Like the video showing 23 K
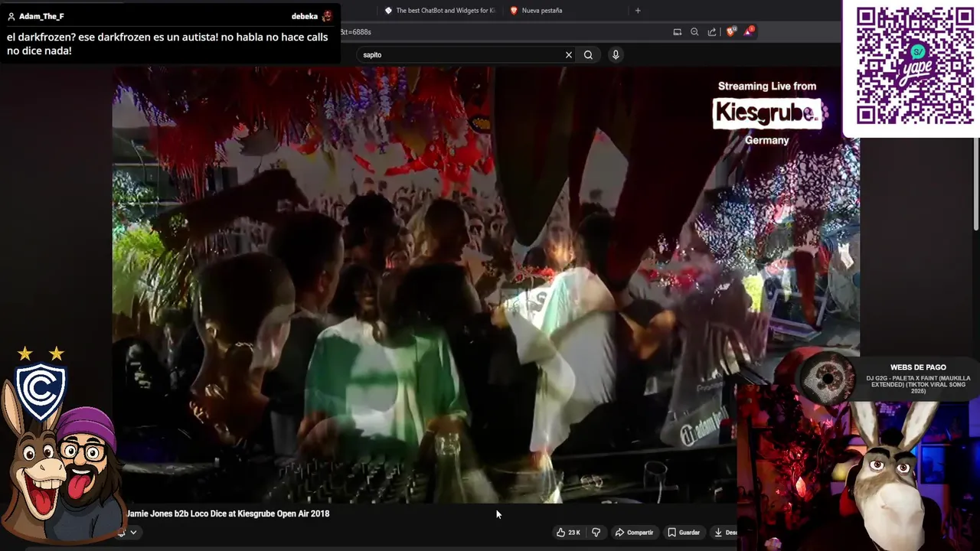The height and width of the screenshot is (551, 980). (568, 533)
